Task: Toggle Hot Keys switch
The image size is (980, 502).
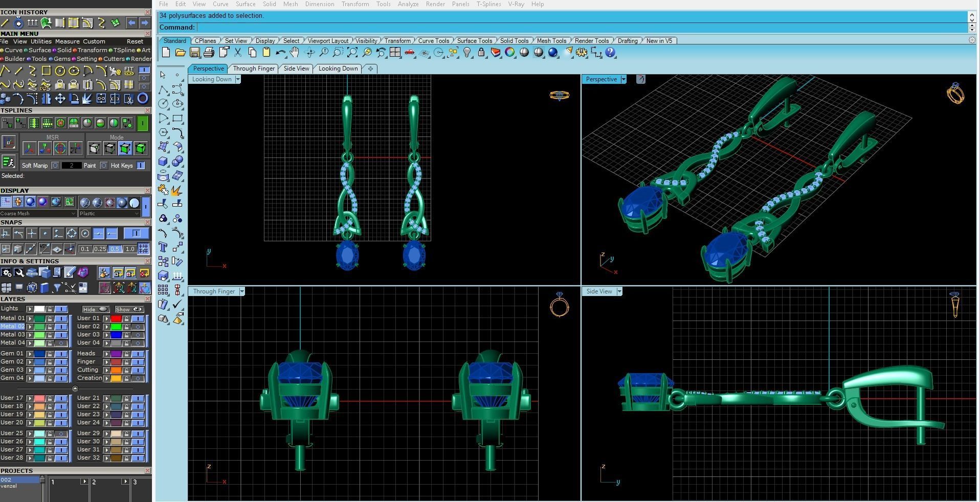Action: 141,166
